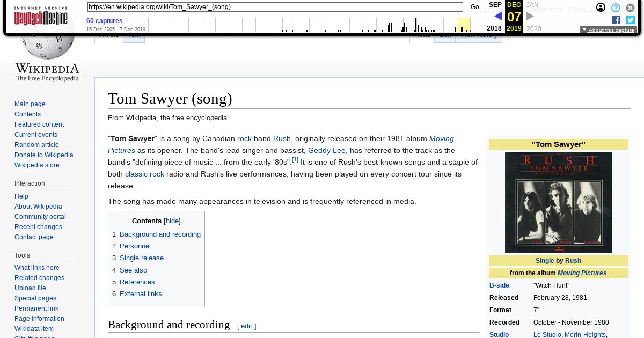Viewport: 644px width, 338px height.
Task: Click the Wayback URL input field
Action: point(275,7)
